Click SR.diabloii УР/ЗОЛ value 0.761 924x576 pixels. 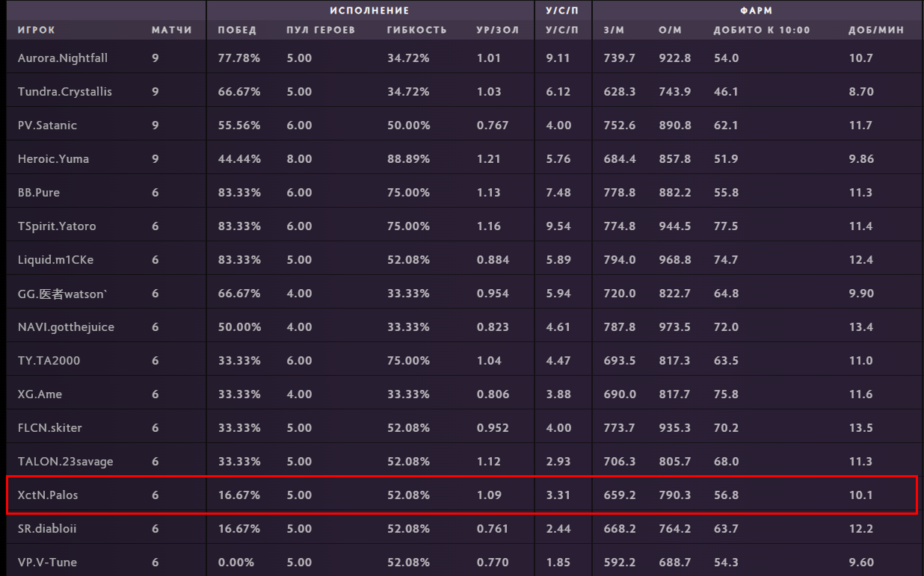pos(493,528)
